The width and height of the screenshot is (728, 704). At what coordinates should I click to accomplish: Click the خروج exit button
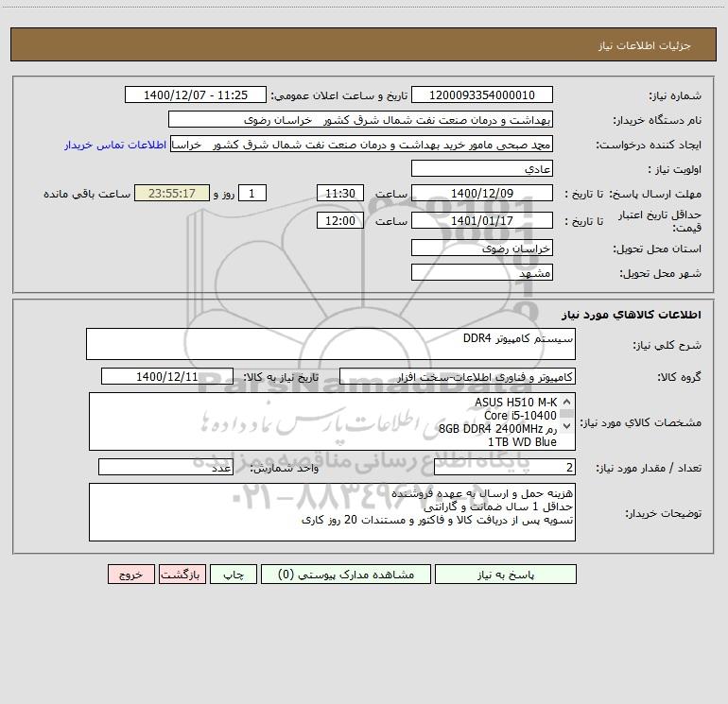tap(130, 574)
